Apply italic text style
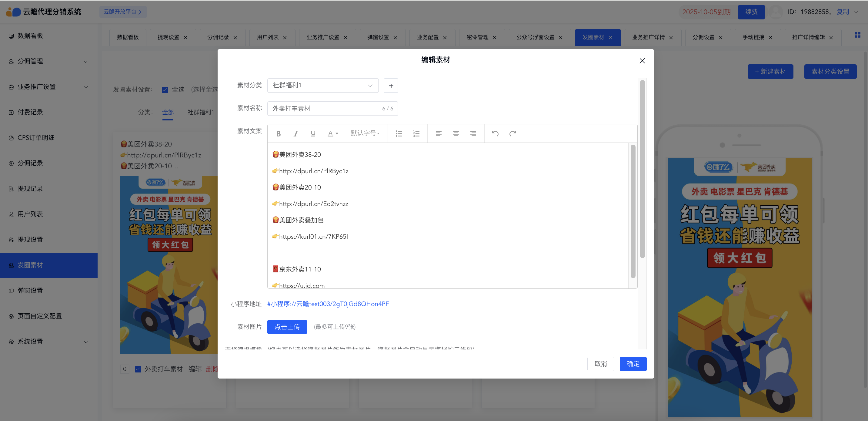Image resolution: width=868 pixels, height=421 pixels. click(295, 133)
